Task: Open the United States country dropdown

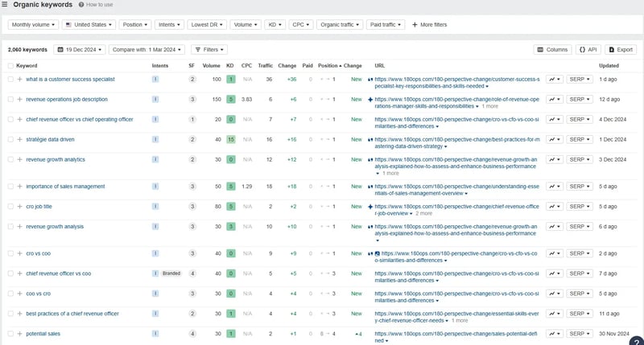Action: pos(89,25)
